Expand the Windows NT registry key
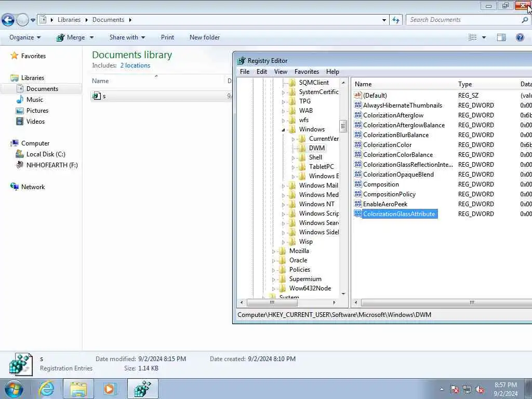The width and height of the screenshot is (532, 399). pyautogui.click(x=283, y=205)
